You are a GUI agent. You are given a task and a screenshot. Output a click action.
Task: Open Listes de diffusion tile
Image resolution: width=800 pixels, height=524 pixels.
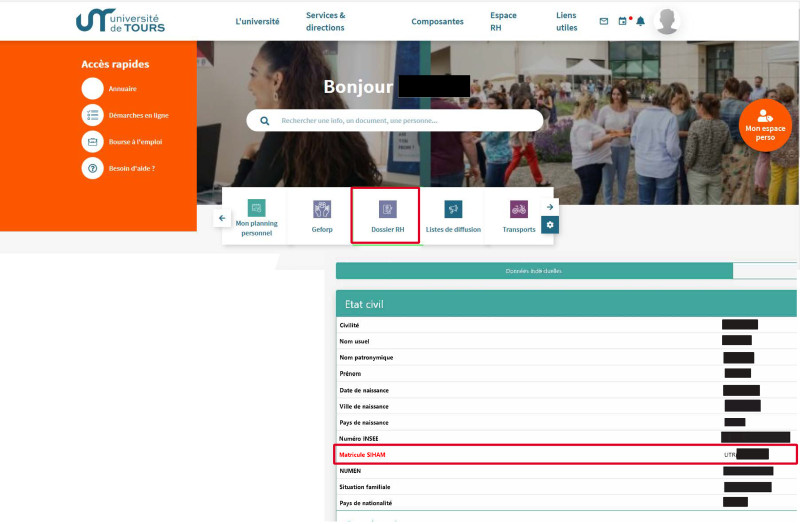(453, 215)
